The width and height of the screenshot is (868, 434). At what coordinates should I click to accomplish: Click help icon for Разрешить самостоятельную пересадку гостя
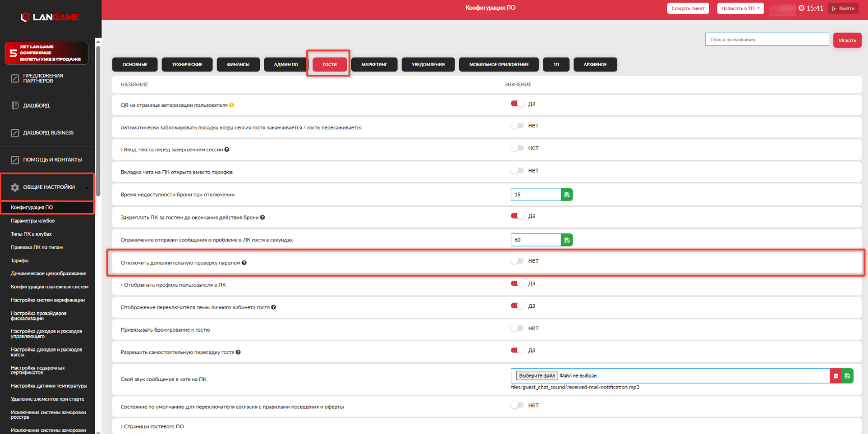click(x=238, y=352)
